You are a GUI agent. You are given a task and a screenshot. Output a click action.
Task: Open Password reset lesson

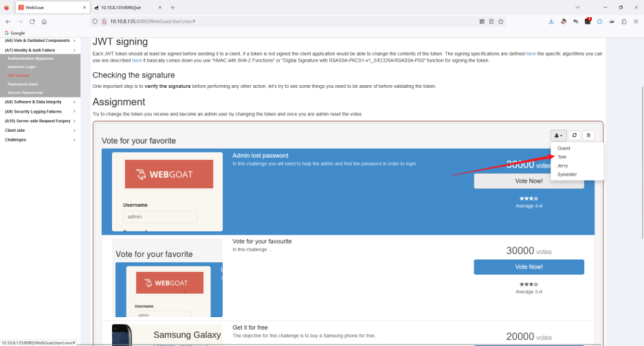coord(22,84)
